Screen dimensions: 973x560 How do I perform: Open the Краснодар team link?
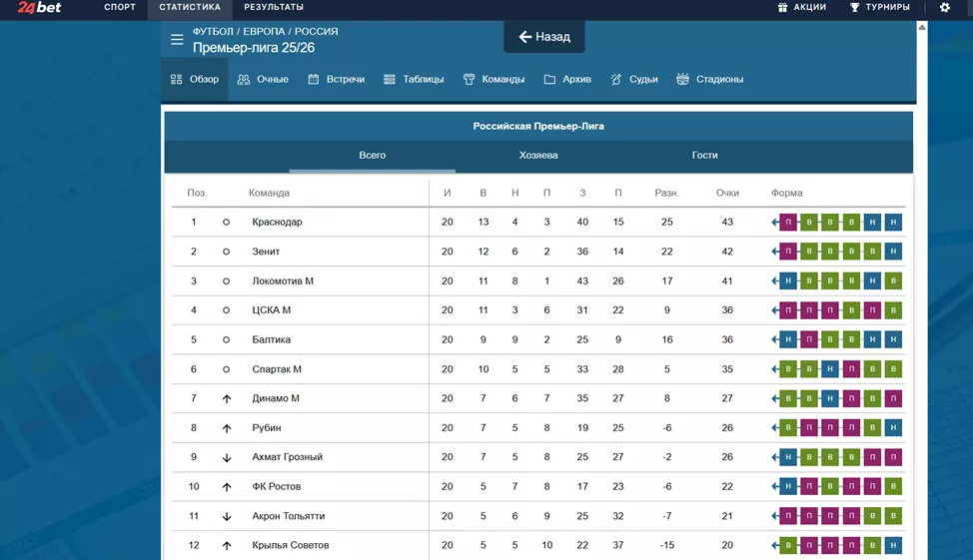[277, 223]
